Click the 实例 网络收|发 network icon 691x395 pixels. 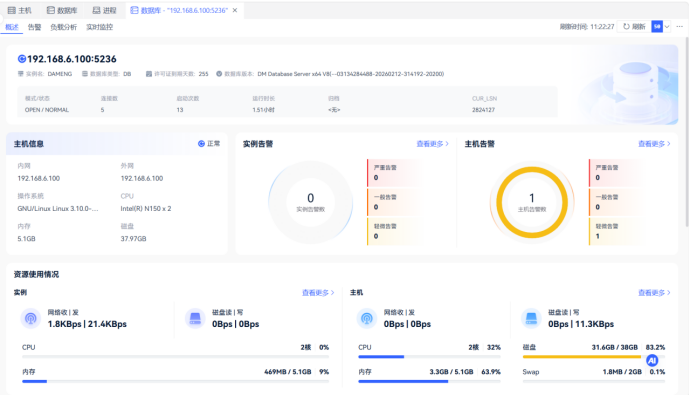[31, 318]
